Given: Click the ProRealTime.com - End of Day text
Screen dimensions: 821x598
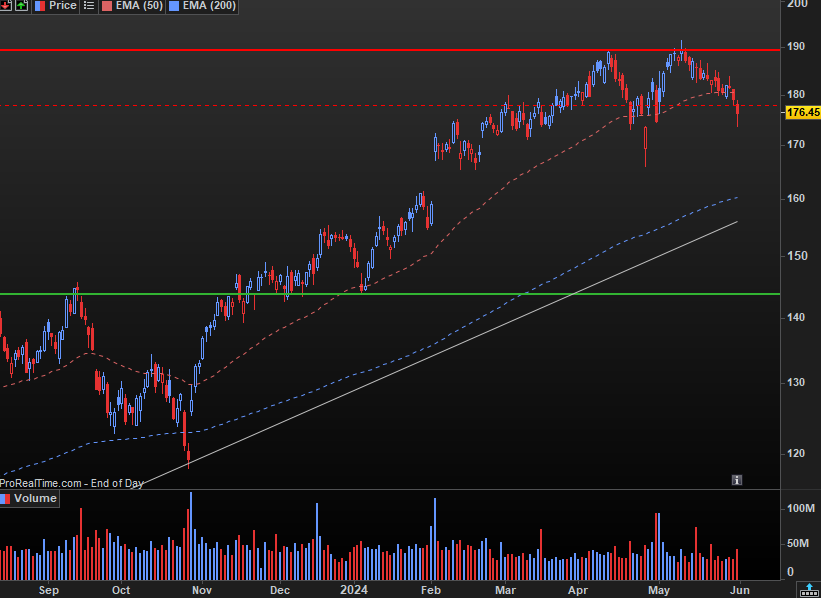Looking at the screenshot, I should pyautogui.click(x=72, y=483).
